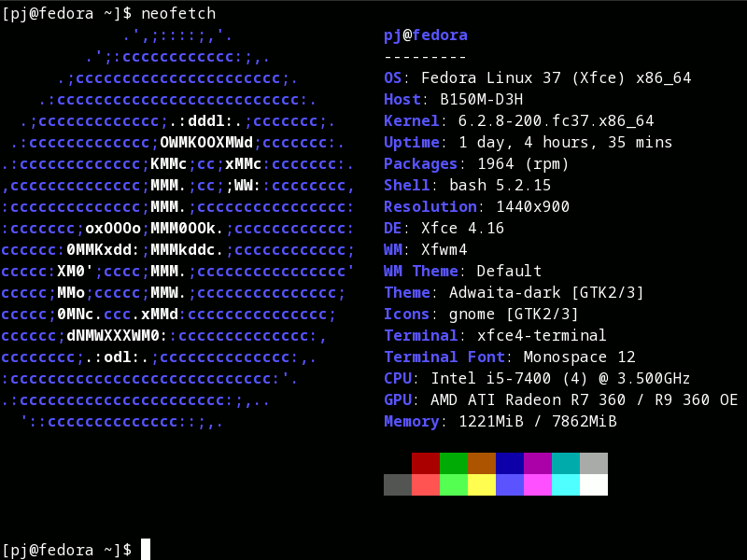Click the 'xfce4-terminal' value
The image size is (747, 560).
click(x=543, y=336)
